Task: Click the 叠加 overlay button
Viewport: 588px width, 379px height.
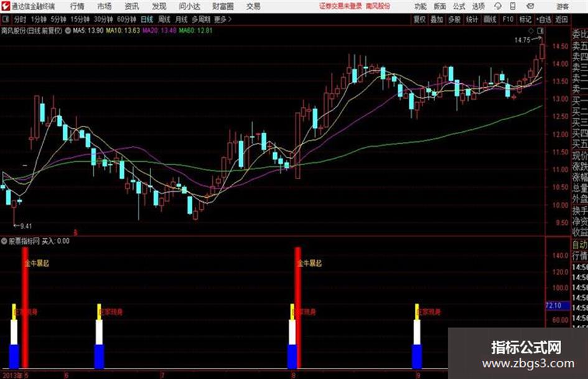Action: click(x=437, y=19)
